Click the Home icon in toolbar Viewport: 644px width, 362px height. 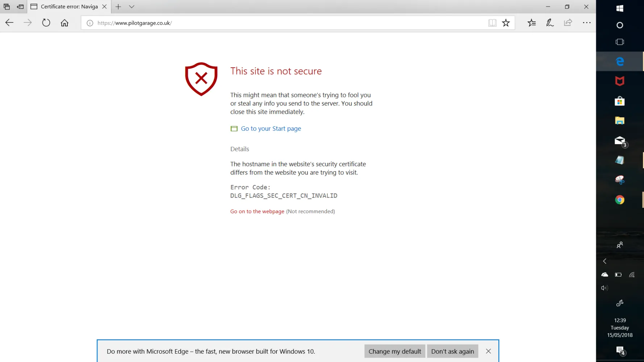point(64,23)
